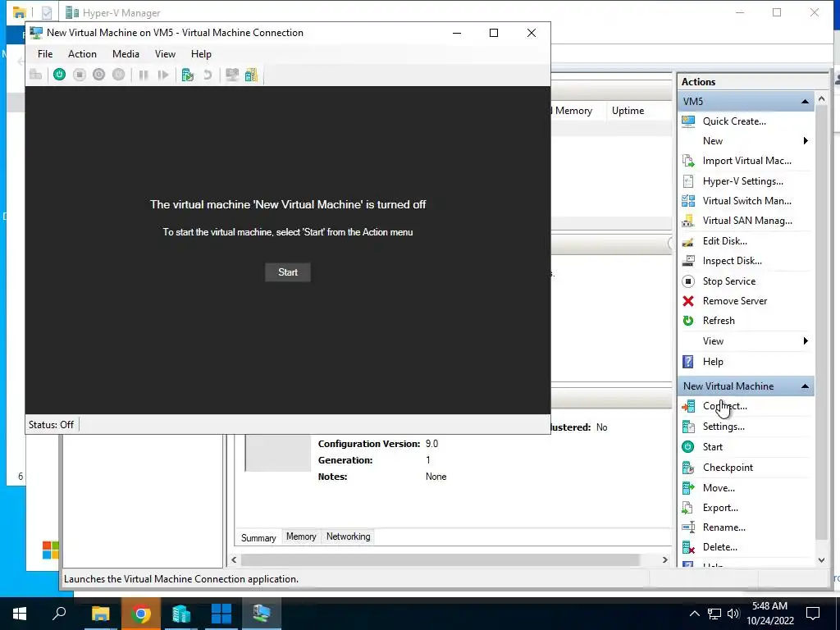This screenshot has width=840, height=630.
Task: Click Import Virtual Machine action
Action: click(746, 161)
